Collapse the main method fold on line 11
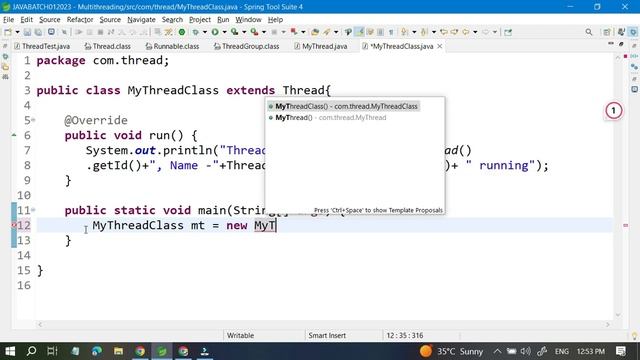 click(x=33, y=210)
